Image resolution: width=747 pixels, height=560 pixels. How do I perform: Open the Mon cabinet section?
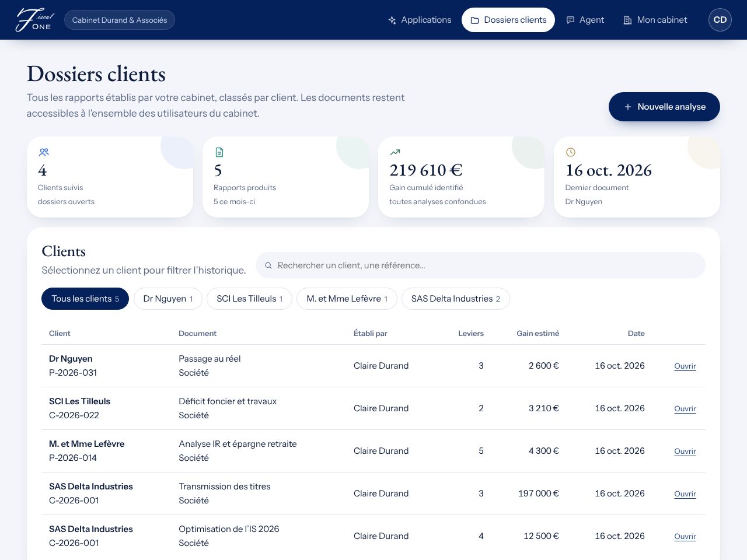pyautogui.click(x=655, y=20)
